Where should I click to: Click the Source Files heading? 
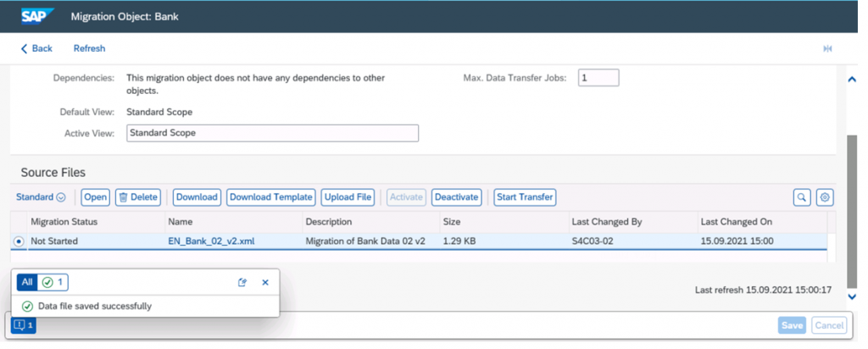click(x=53, y=173)
